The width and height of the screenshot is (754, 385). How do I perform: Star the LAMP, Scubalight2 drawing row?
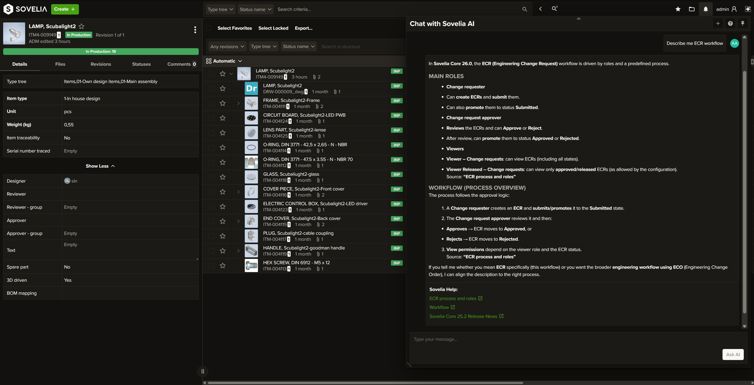pyautogui.click(x=222, y=88)
